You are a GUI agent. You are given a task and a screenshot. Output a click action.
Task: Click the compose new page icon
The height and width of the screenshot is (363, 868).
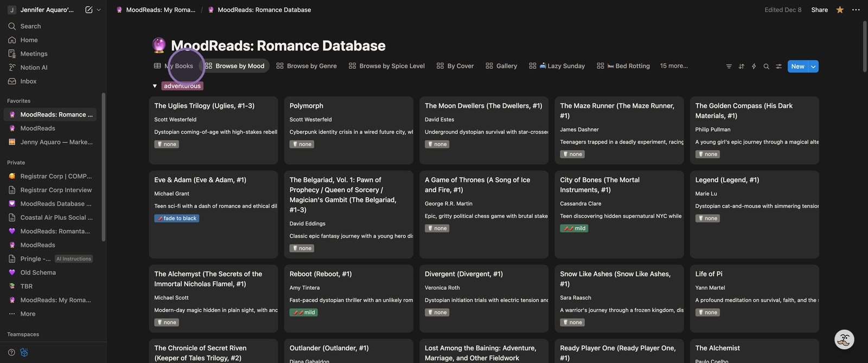[88, 10]
